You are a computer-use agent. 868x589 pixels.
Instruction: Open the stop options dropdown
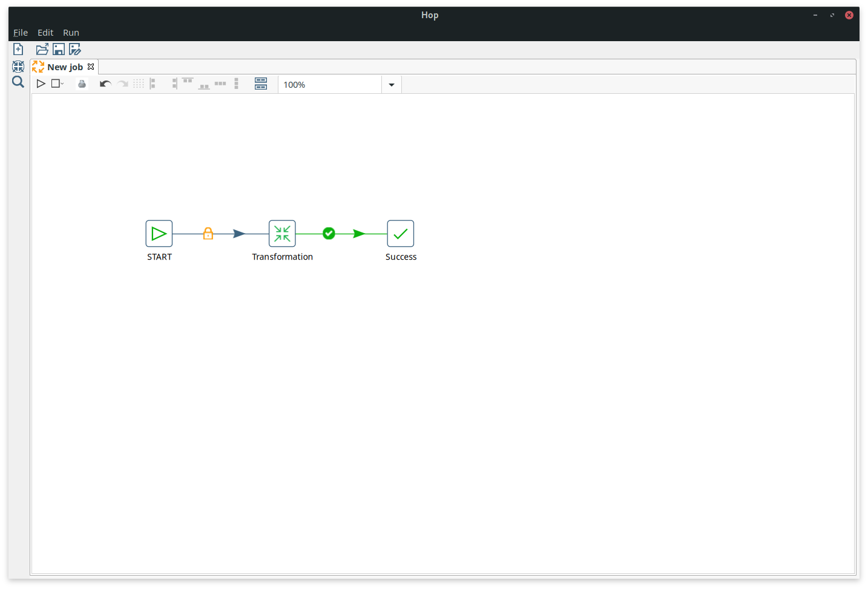tap(61, 83)
